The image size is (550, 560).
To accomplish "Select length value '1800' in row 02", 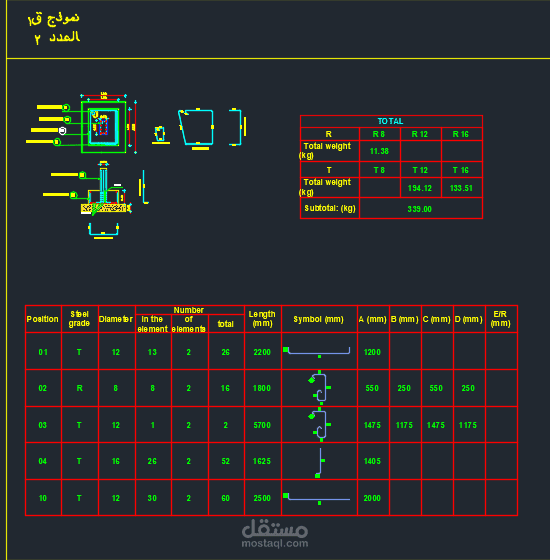I will coord(262,388).
